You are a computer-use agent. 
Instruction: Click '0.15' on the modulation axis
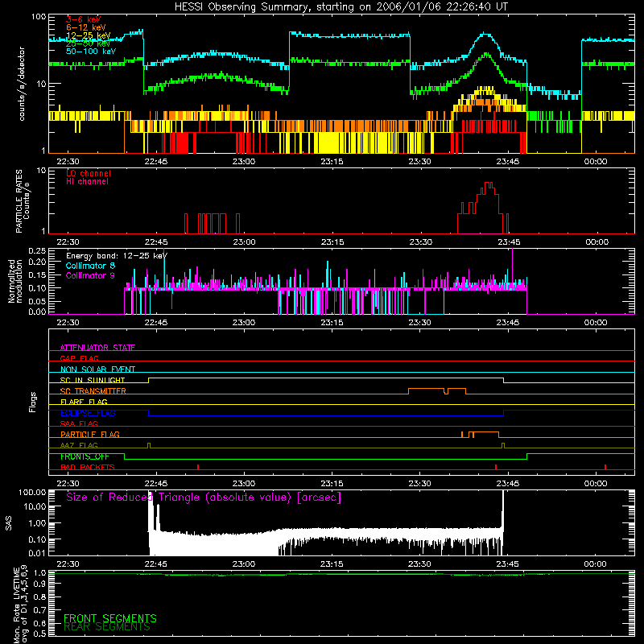pos(37,275)
